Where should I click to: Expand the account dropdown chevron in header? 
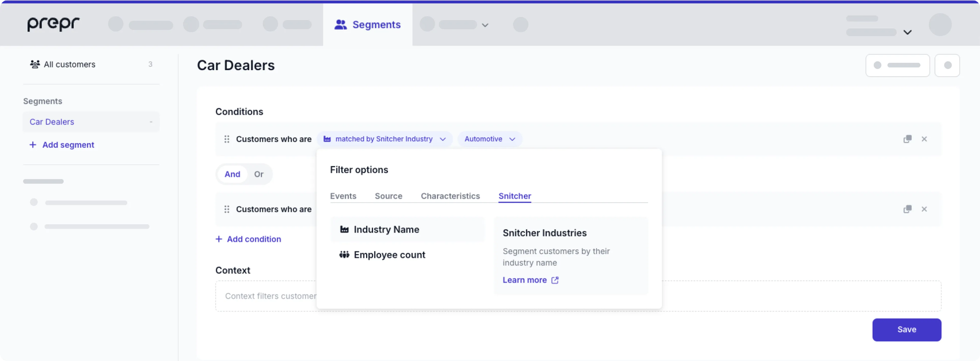pyautogui.click(x=907, y=32)
